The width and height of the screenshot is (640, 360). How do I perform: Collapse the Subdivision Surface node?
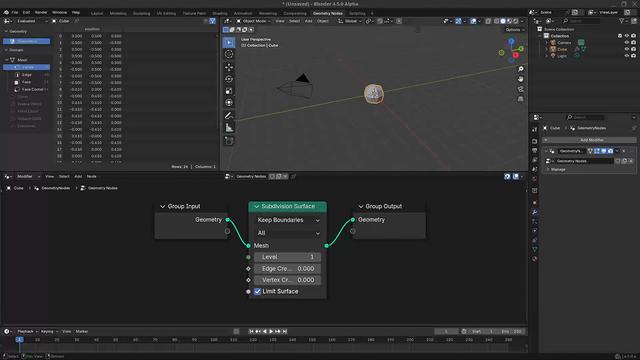tap(256, 207)
